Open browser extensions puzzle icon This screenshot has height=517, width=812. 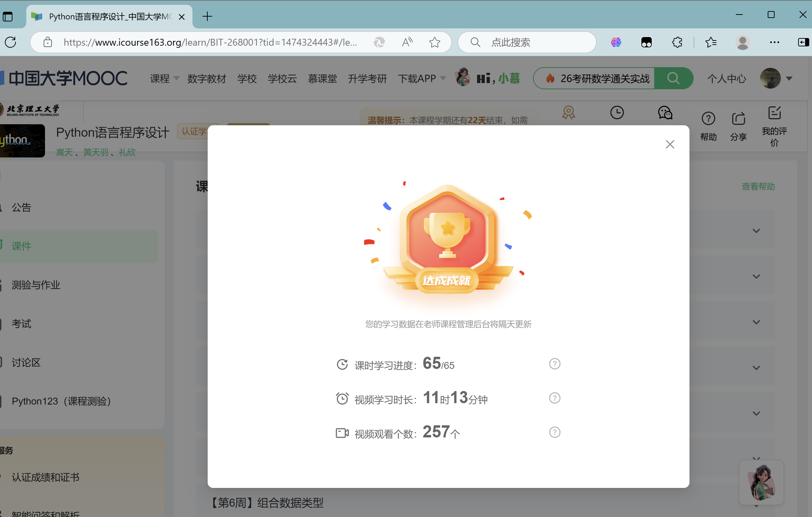click(x=677, y=42)
